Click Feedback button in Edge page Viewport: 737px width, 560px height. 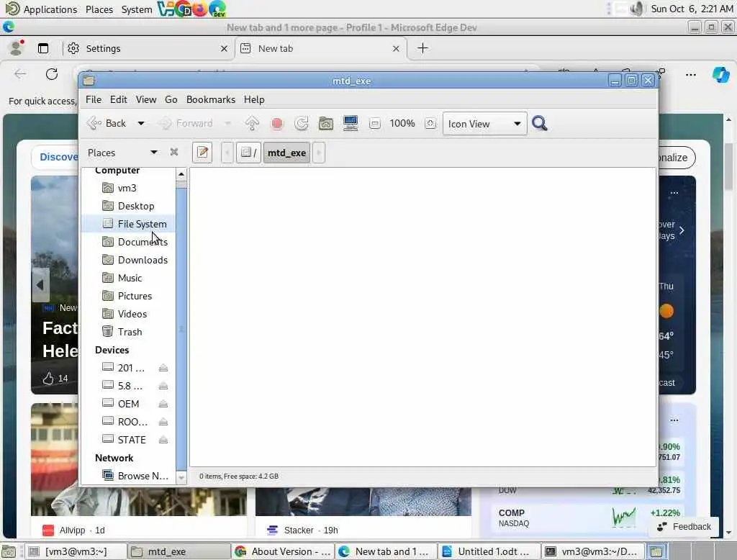pos(684,527)
